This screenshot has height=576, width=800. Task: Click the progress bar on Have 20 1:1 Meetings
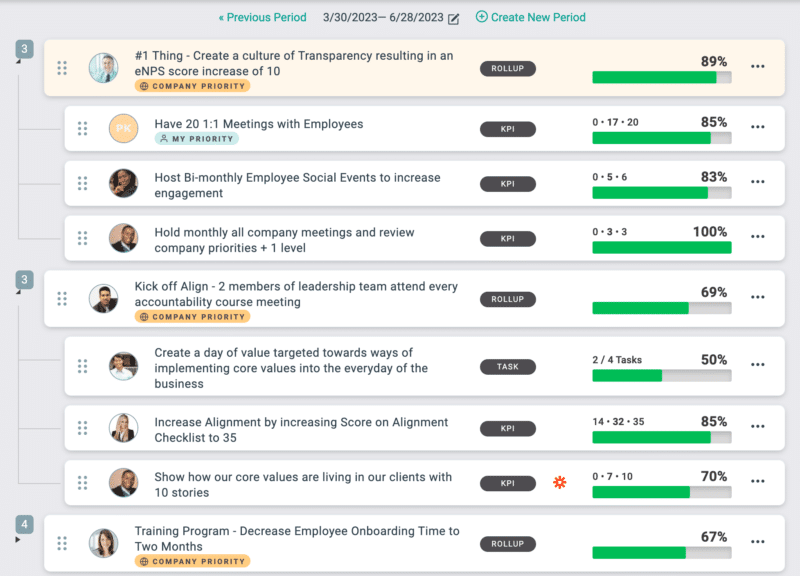click(x=661, y=138)
